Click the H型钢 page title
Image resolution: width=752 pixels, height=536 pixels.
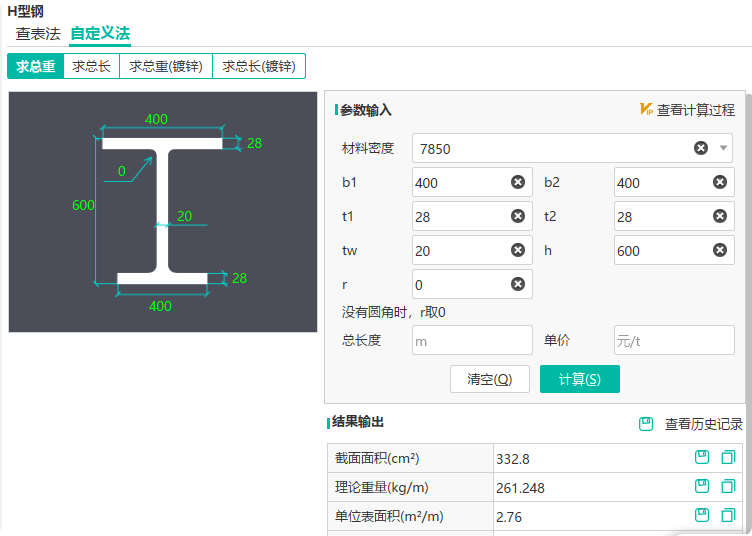pyautogui.click(x=25, y=11)
